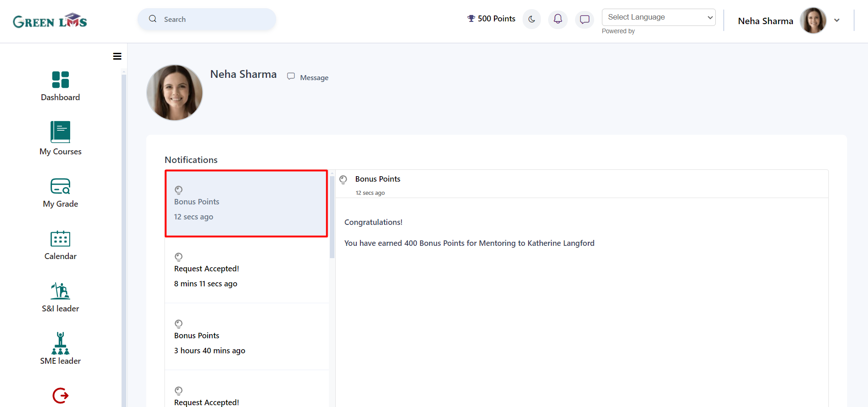
Task: Click '12 secs ago' in detail pane header
Action: click(x=370, y=193)
